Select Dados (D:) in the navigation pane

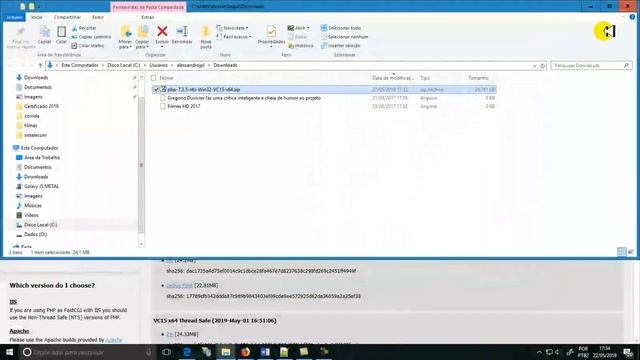point(35,235)
